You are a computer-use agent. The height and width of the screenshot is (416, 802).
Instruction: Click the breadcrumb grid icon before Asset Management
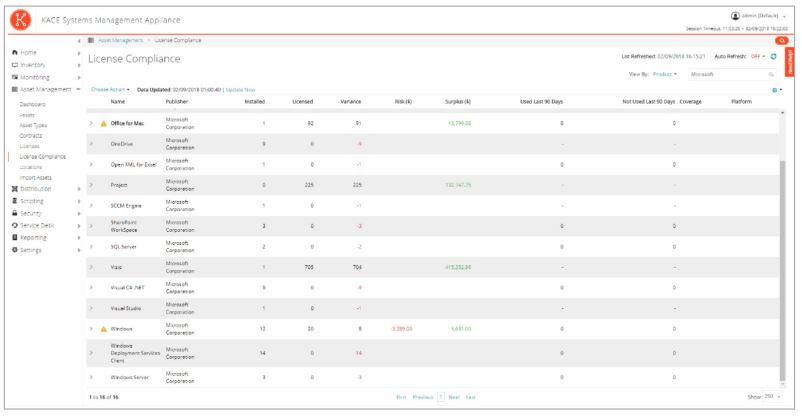click(91, 40)
